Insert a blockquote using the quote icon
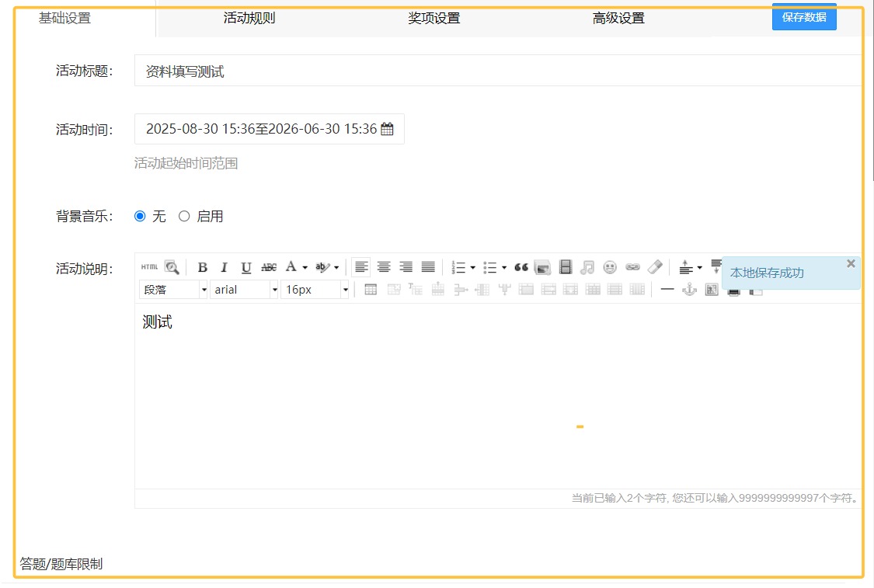The width and height of the screenshot is (874, 588). click(x=521, y=267)
